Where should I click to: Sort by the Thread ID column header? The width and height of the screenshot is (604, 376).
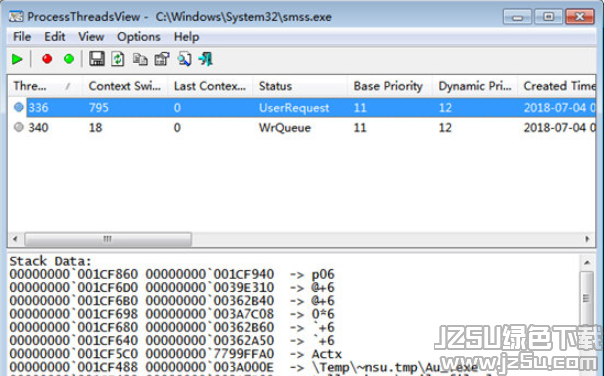click(45, 86)
